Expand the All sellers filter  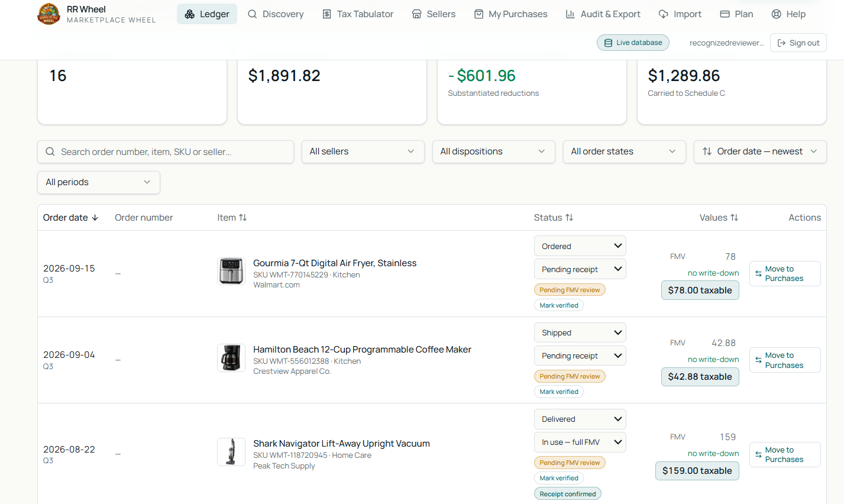tap(363, 151)
